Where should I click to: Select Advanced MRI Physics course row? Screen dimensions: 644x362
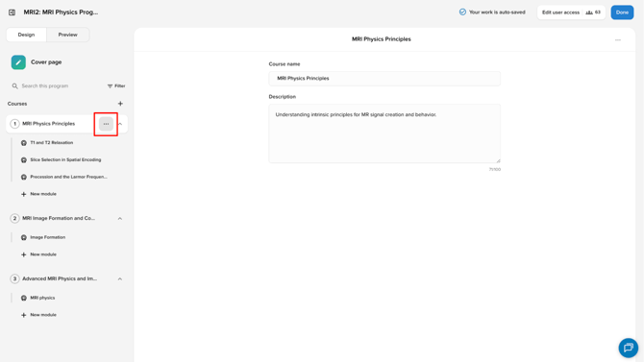pos(66,279)
